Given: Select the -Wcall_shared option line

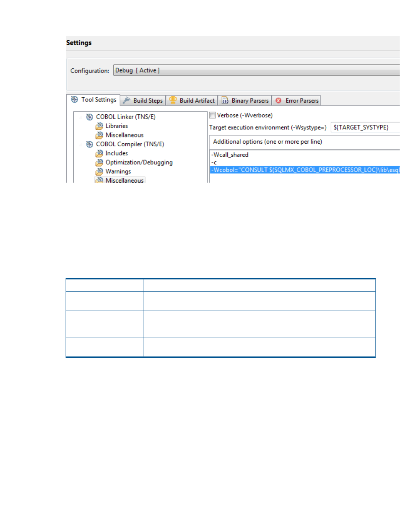Looking at the screenshot, I should 230,155.
